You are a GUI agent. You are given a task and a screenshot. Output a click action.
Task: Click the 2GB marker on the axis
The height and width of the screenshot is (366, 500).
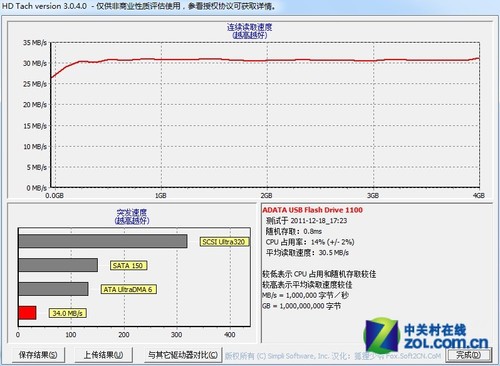(x=266, y=196)
